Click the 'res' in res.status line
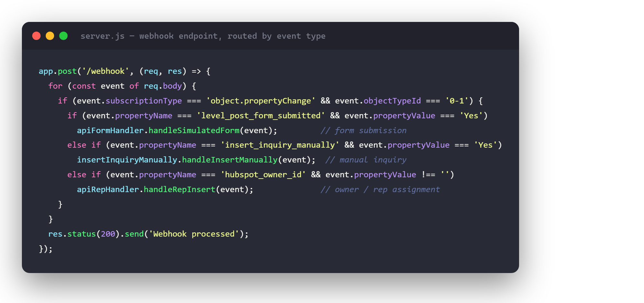This screenshot has width=644, height=303. tap(55, 234)
